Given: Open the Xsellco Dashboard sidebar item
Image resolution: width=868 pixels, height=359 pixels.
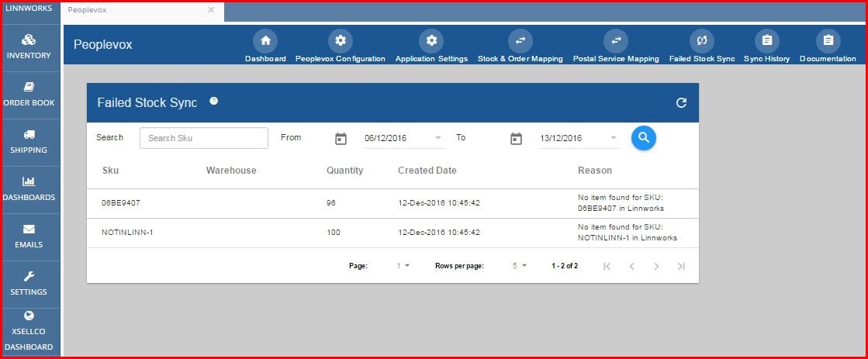Looking at the screenshot, I should (x=29, y=331).
